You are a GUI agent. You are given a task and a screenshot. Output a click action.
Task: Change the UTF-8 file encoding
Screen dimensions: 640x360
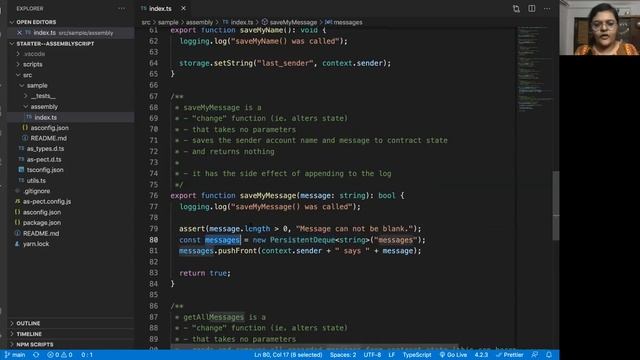[372, 355]
